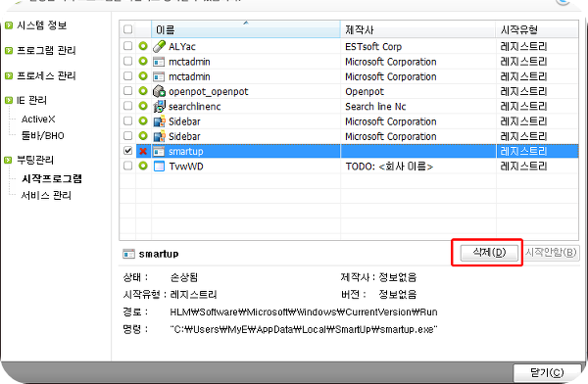Click the searchlinenc application icon
The image size is (588, 384).
[159, 106]
